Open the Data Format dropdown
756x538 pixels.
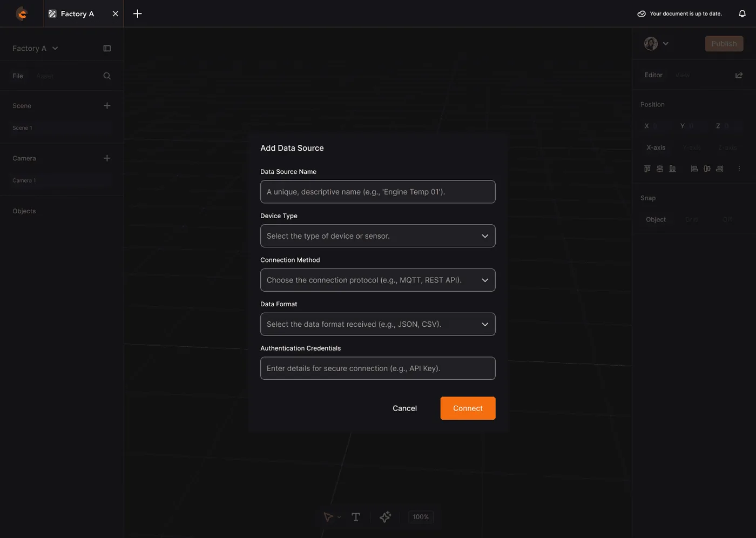pyautogui.click(x=377, y=324)
